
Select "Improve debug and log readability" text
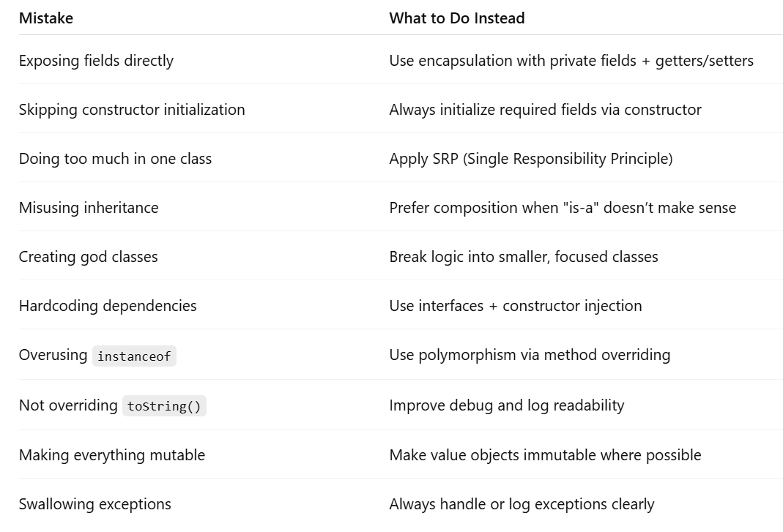coord(506,405)
